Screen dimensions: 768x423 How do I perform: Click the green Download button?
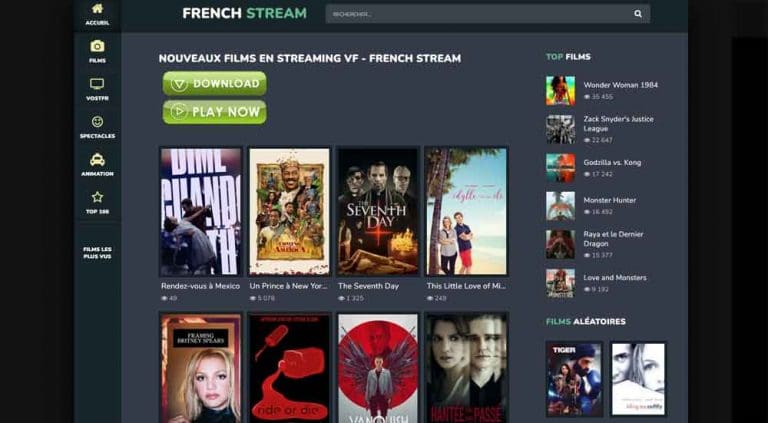click(x=215, y=84)
